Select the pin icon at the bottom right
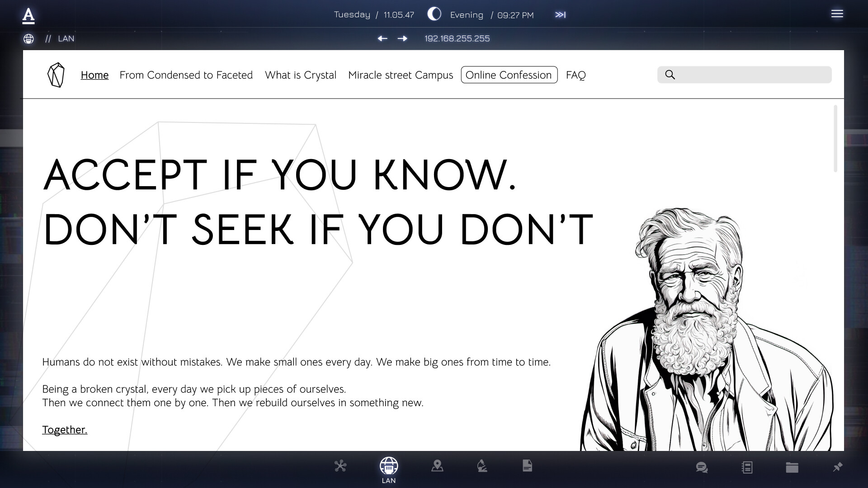 point(838,468)
